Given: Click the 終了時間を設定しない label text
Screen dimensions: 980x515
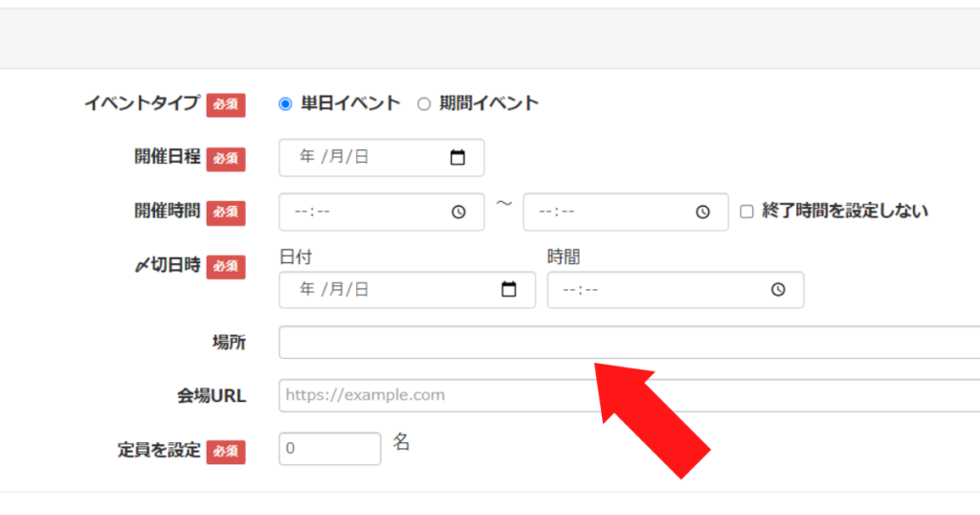Looking at the screenshot, I should click(x=844, y=212).
